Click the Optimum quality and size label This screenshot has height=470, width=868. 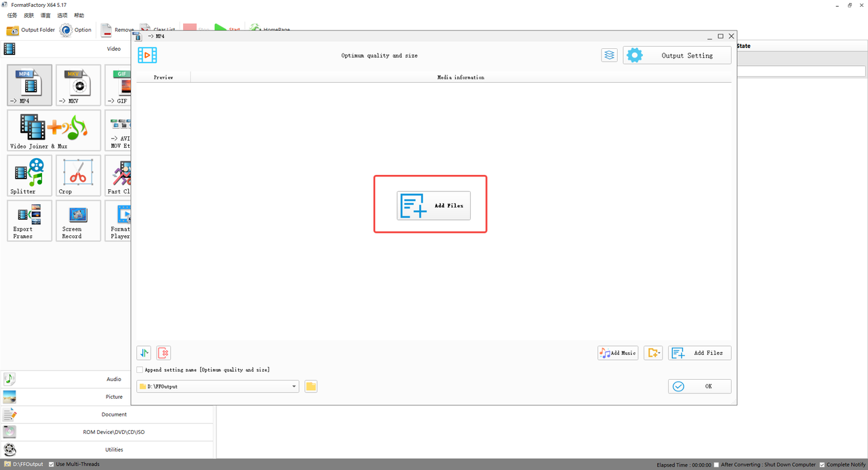tap(379, 56)
